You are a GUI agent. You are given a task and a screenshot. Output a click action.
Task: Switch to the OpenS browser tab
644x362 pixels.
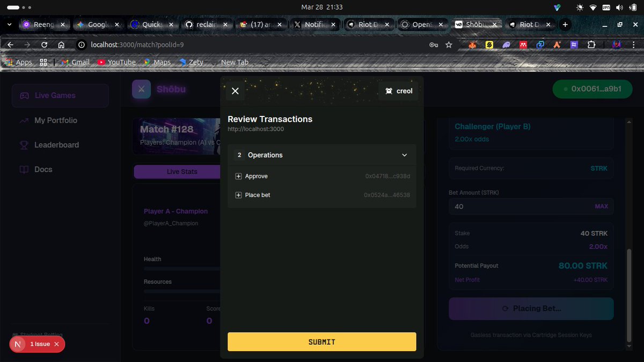pyautogui.click(x=423, y=24)
